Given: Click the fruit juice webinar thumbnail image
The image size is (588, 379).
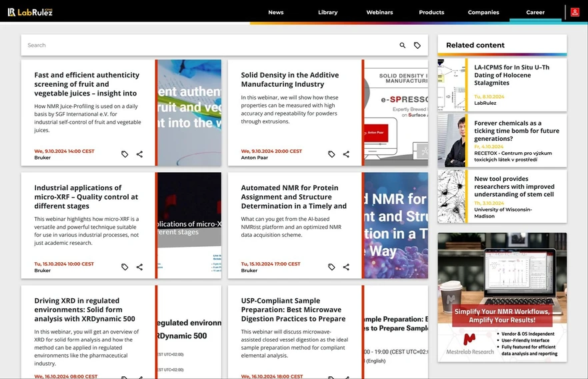Looking at the screenshot, I should coord(189,113).
